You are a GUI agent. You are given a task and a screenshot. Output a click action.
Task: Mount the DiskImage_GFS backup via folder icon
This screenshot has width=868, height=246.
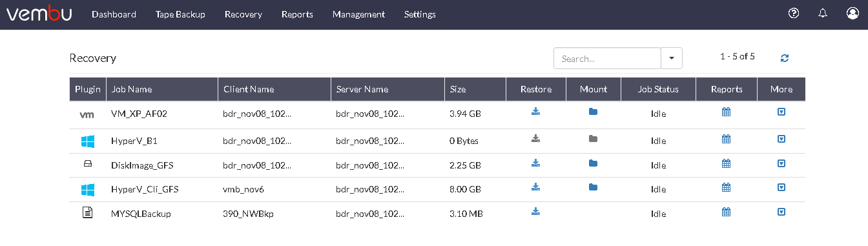[593, 163]
